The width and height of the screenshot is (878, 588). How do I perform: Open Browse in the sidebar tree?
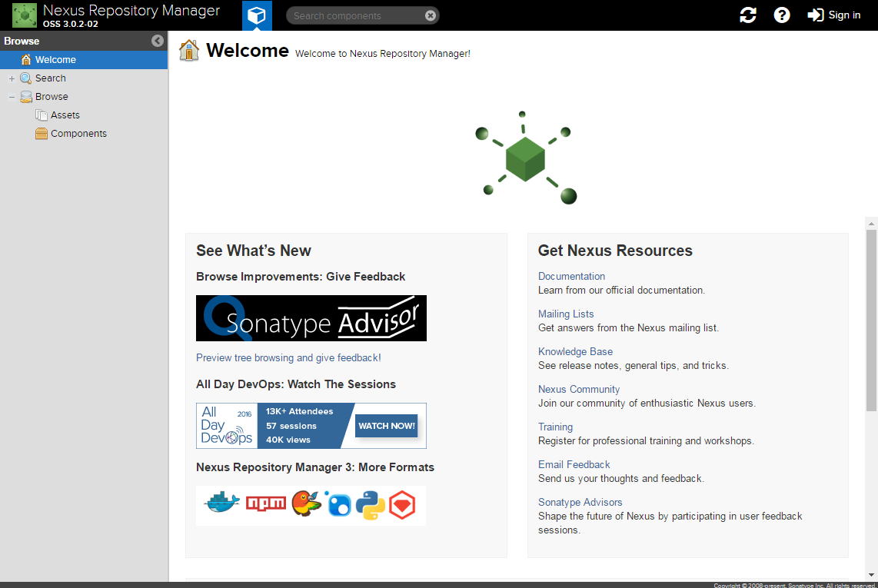click(x=52, y=97)
